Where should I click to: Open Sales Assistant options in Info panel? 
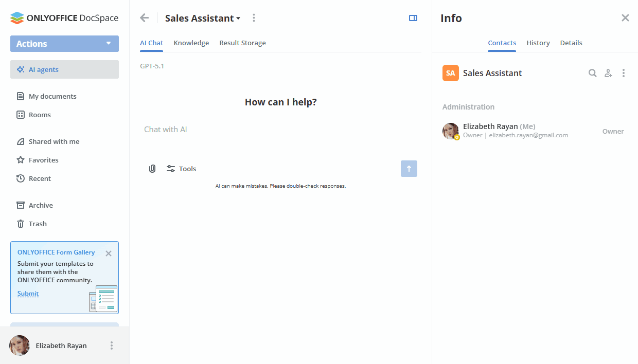[624, 73]
